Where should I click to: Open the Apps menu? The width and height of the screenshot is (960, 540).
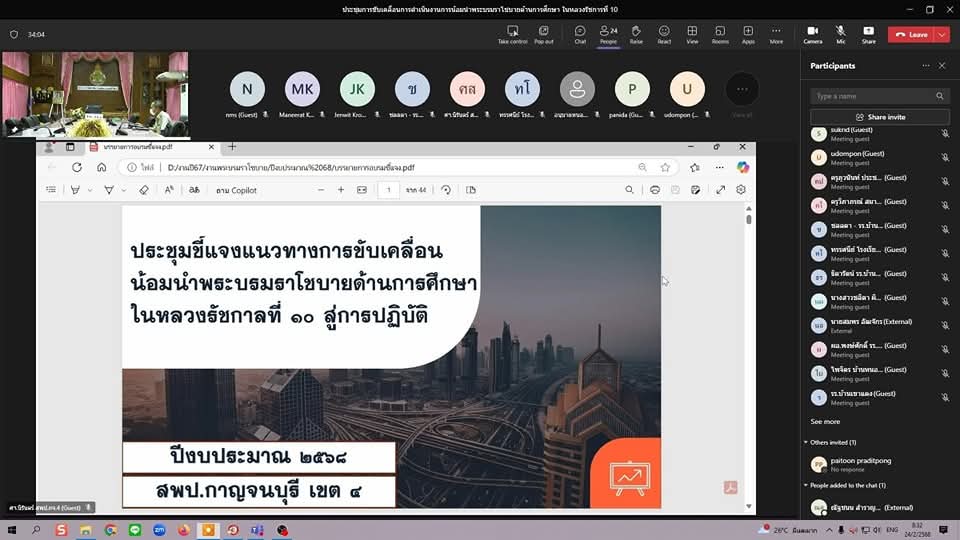748,34
